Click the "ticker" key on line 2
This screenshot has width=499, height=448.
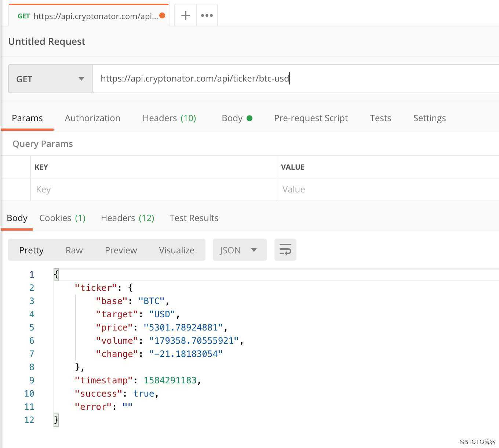tap(96, 288)
